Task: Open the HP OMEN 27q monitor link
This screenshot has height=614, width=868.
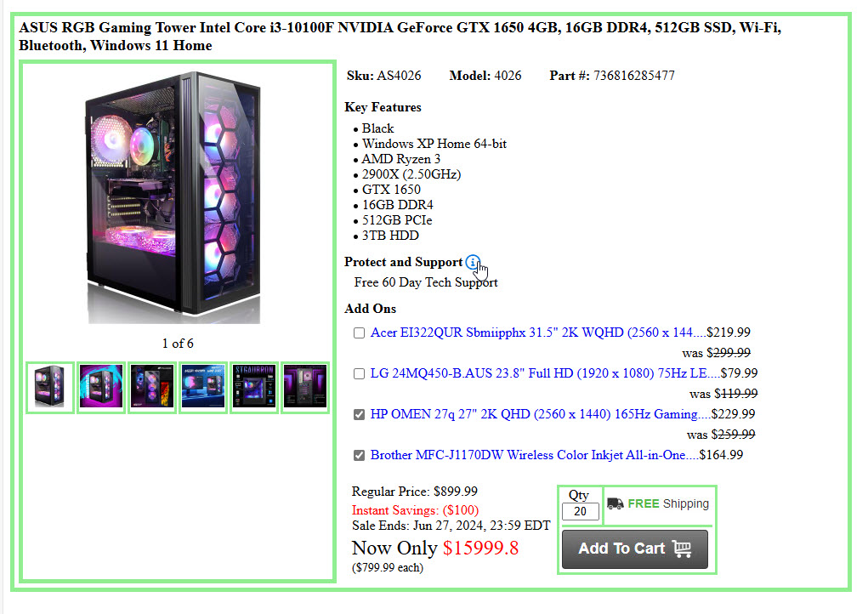Action: pyautogui.click(x=534, y=414)
